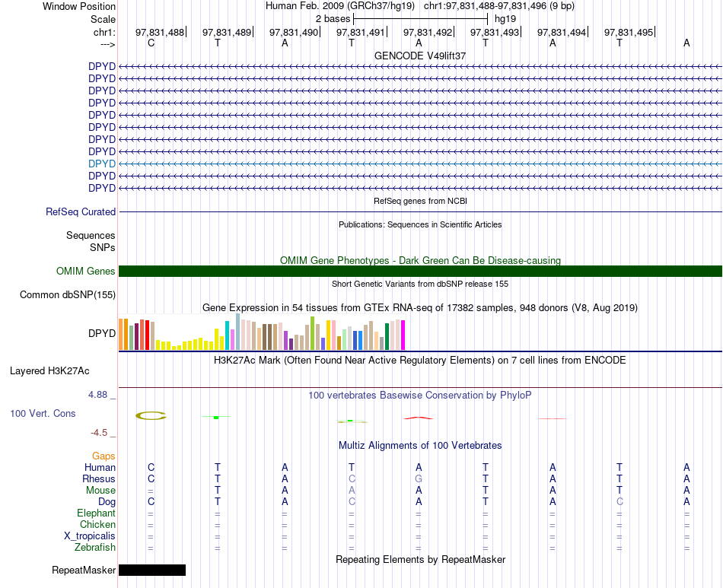The image size is (723, 588).
Task: Click the 'Window Position' label
Action: coord(79,6)
